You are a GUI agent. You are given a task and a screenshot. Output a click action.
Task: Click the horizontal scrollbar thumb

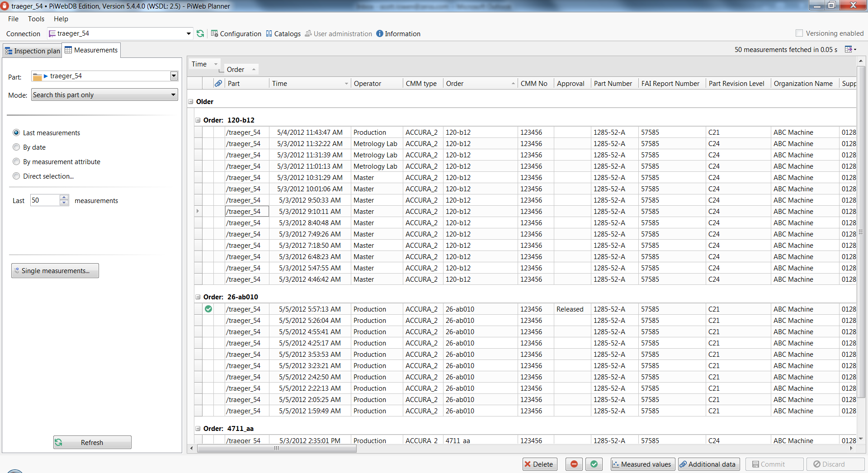277,449
